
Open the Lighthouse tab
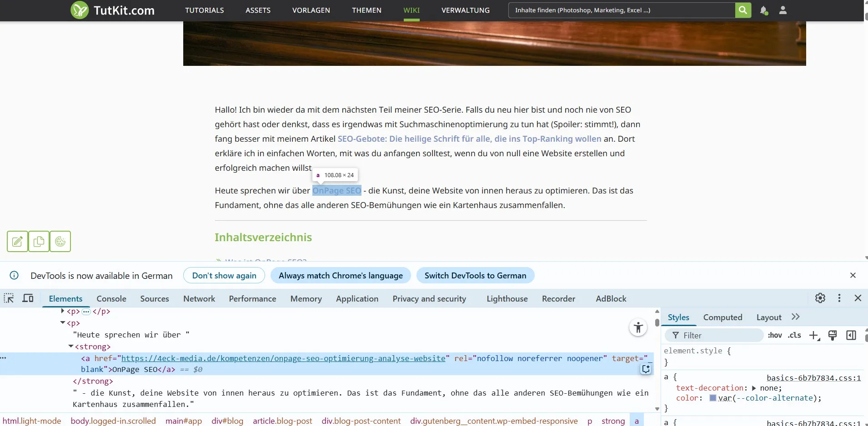click(507, 298)
